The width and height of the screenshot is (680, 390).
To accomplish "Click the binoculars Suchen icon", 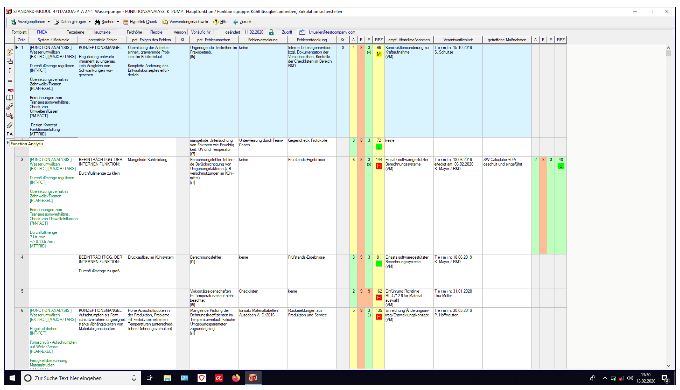I will coord(98,22).
